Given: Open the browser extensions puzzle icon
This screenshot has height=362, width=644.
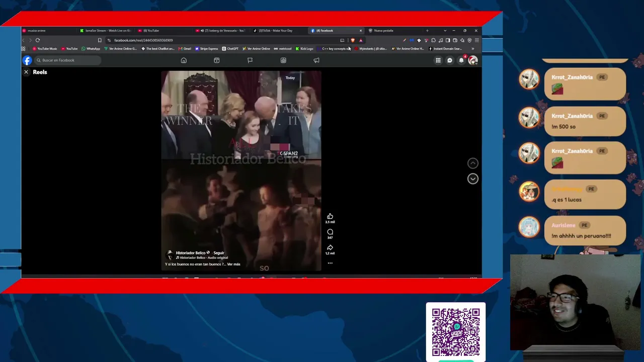Looking at the screenshot, I should (433, 40).
